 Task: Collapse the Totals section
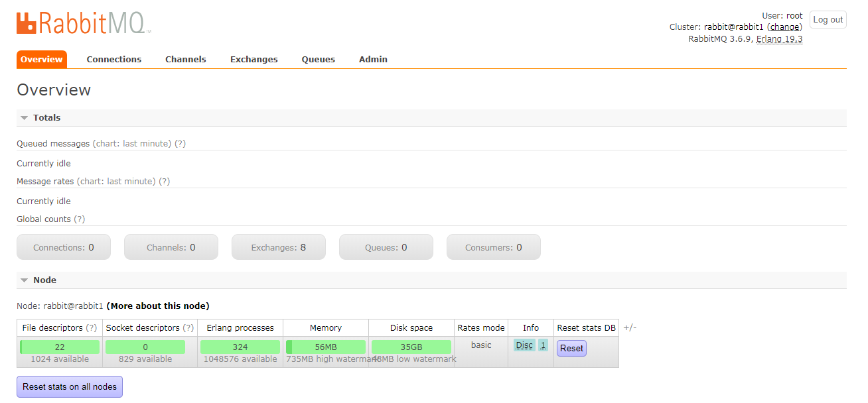point(46,117)
